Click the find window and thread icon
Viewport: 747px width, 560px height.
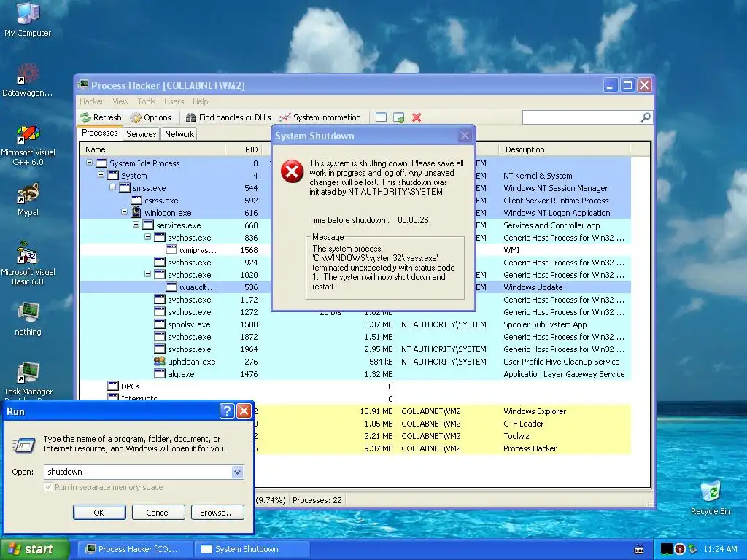click(x=399, y=117)
